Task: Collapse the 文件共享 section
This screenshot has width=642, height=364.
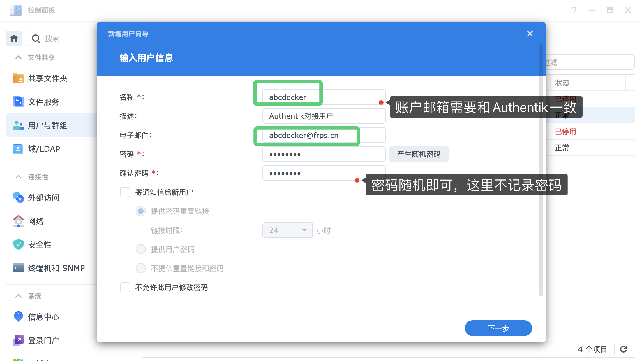Action: (x=18, y=57)
